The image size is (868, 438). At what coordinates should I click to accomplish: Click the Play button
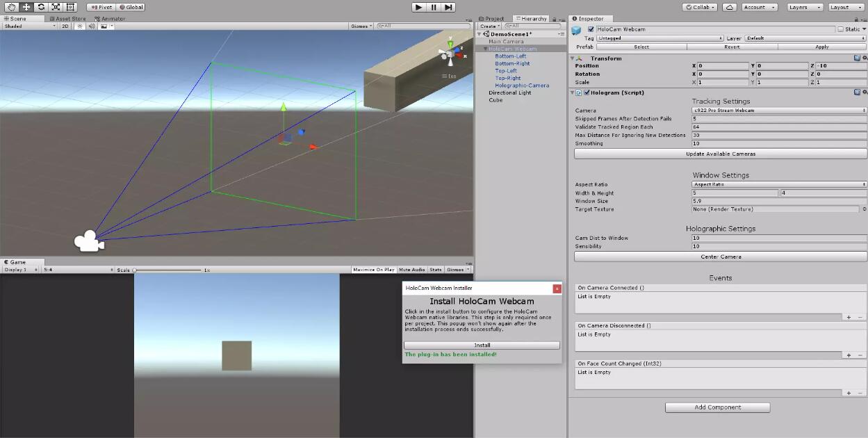[418, 7]
